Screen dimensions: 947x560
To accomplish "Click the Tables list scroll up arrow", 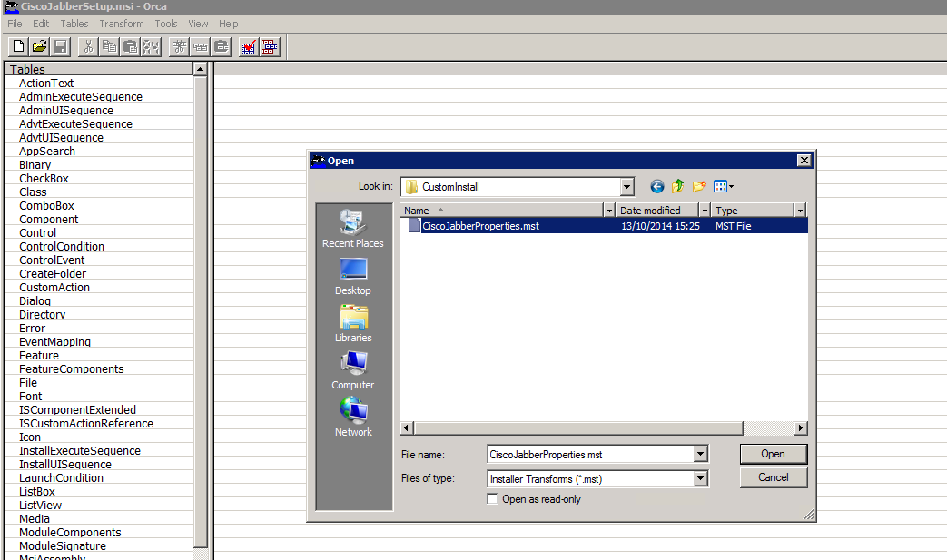I will (201, 69).
